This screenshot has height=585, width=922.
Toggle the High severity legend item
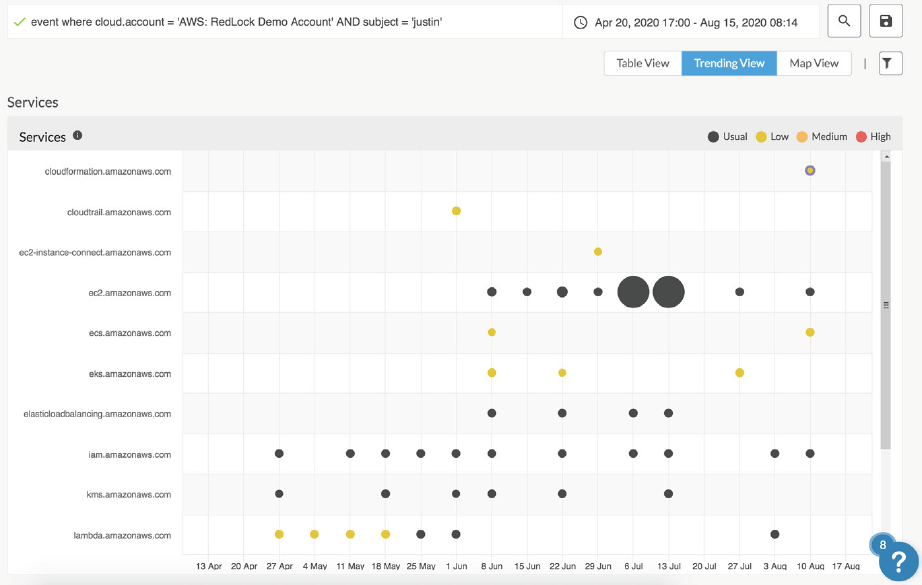pyautogui.click(x=873, y=136)
